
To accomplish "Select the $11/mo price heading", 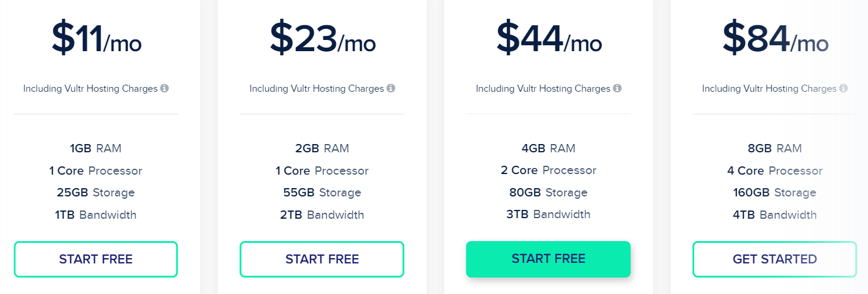I will click(x=96, y=38).
